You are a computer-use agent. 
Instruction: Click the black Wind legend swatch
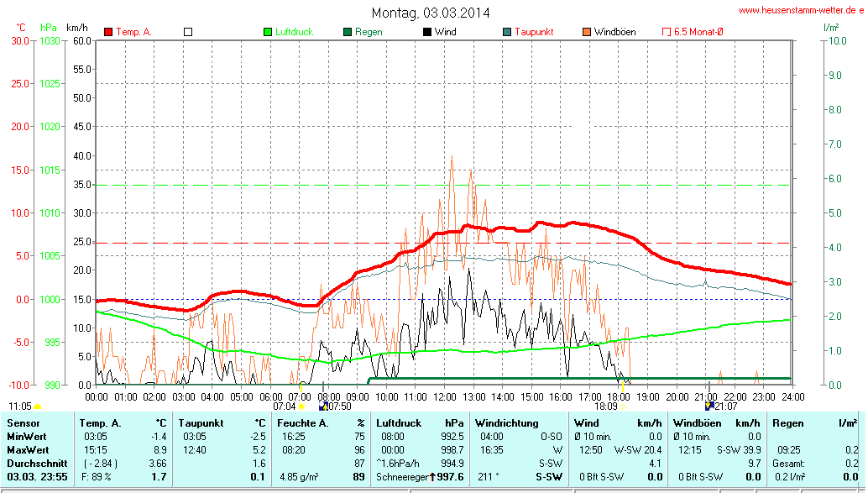[x=427, y=32]
